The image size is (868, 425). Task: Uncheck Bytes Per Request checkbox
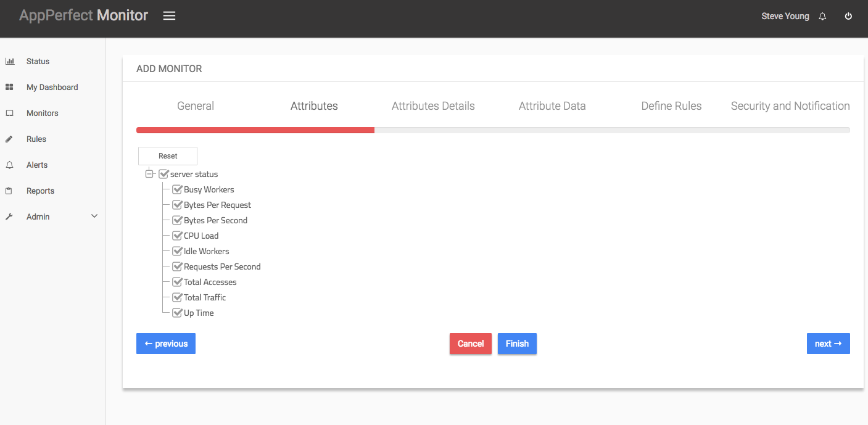tap(177, 205)
